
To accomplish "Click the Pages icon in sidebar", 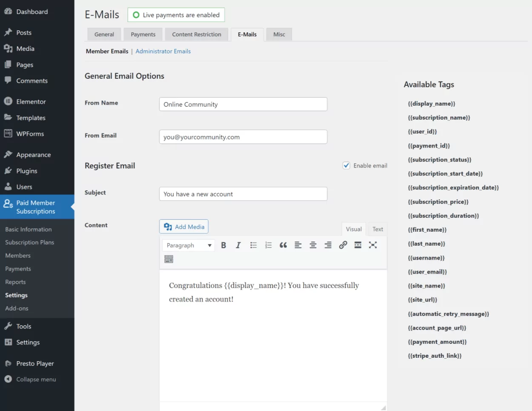I will point(8,65).
